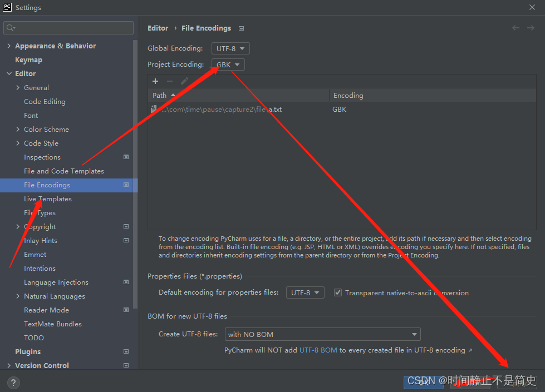The width and height of the screenshot is (545, 392).
Task: Open Font settings page
Action: pyautogui.click(x=31, y=115)
